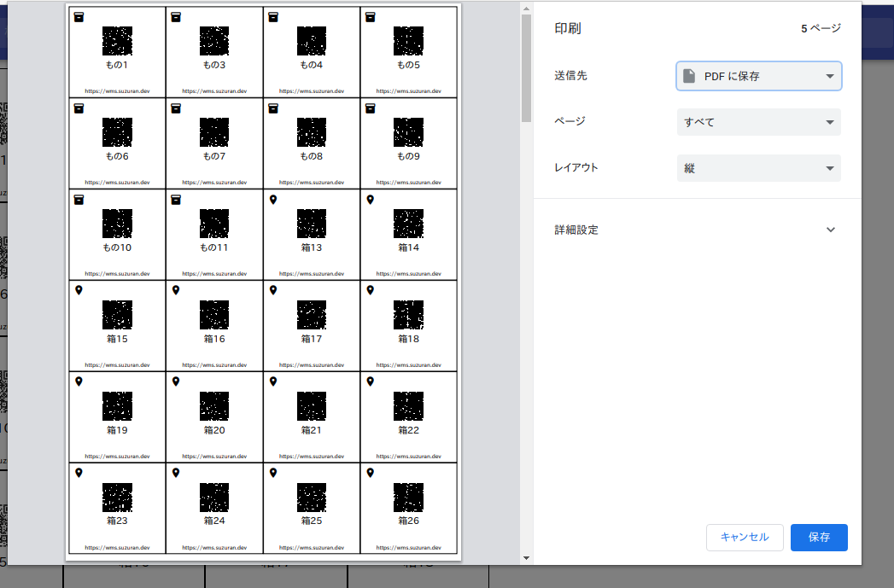894x588 pixels.
Task: Click the box icon on label もの10
Action: 79,200
